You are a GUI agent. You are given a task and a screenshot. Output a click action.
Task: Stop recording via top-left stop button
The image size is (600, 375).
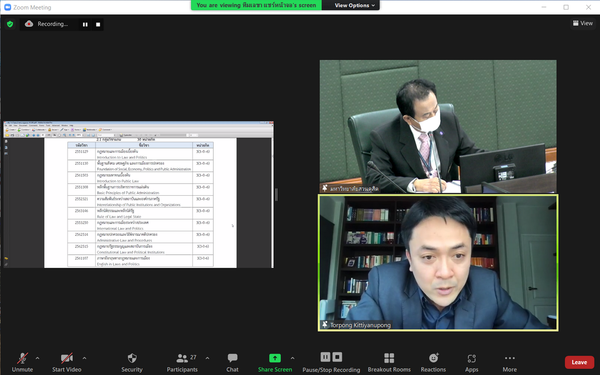click(x=98, y=24)
